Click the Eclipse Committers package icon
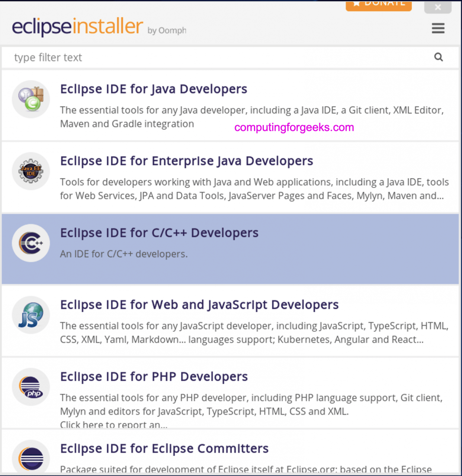 point(31,457)
